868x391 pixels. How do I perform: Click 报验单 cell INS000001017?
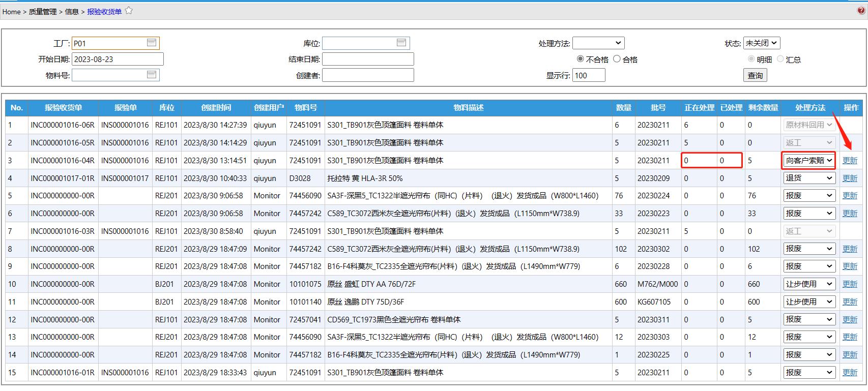pos(125,178)
